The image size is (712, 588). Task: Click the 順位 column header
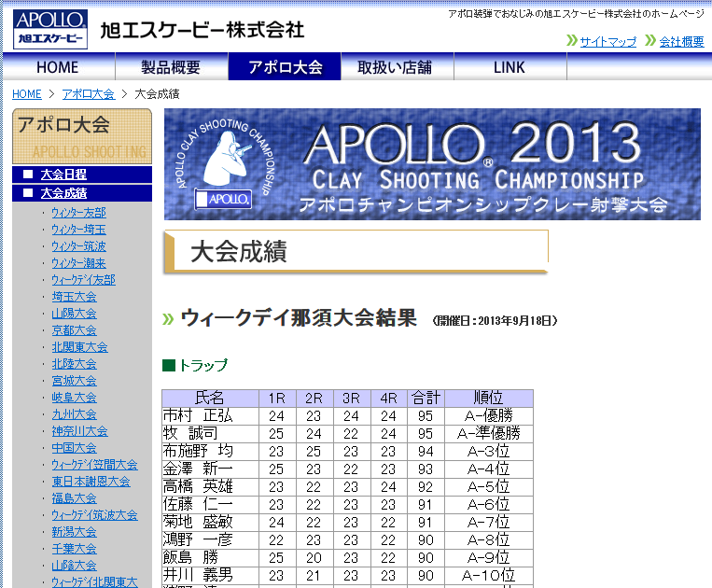point(489,399)
